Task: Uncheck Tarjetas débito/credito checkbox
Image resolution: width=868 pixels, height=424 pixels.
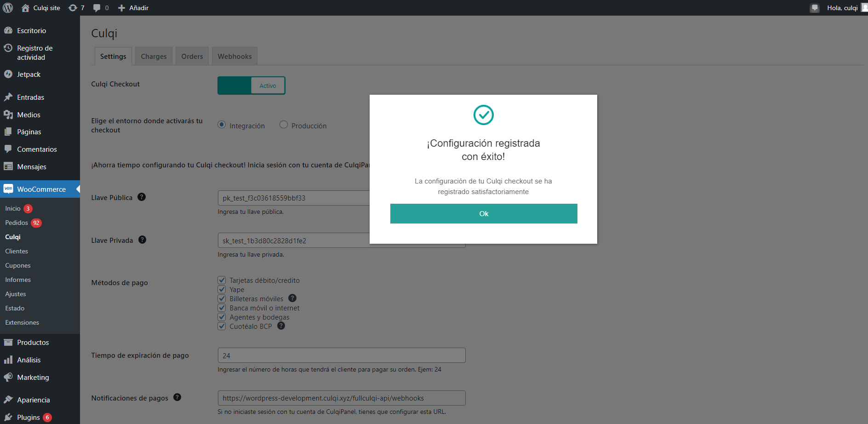Action: [x=222, y=280]
